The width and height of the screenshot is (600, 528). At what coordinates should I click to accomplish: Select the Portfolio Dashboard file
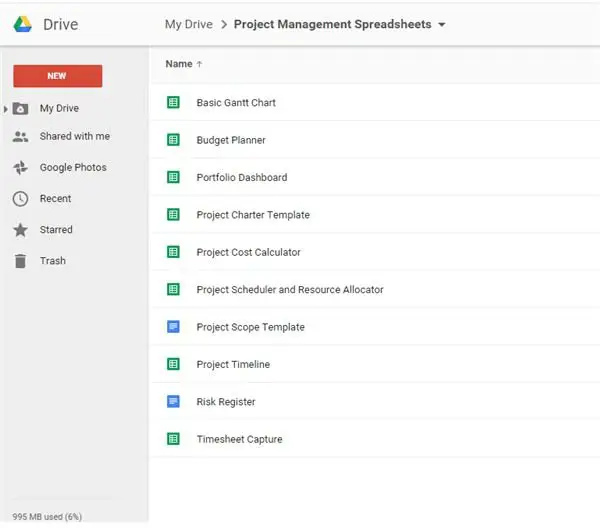click(241, 178)
